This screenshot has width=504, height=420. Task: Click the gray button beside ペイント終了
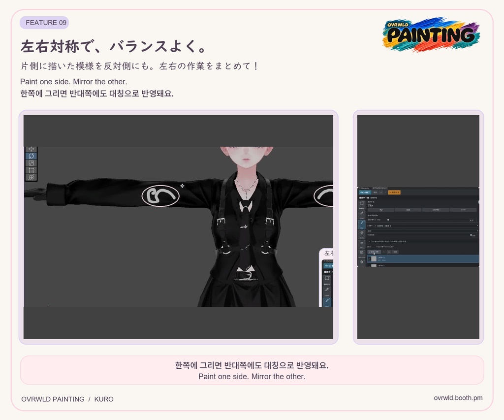(375, 193)
